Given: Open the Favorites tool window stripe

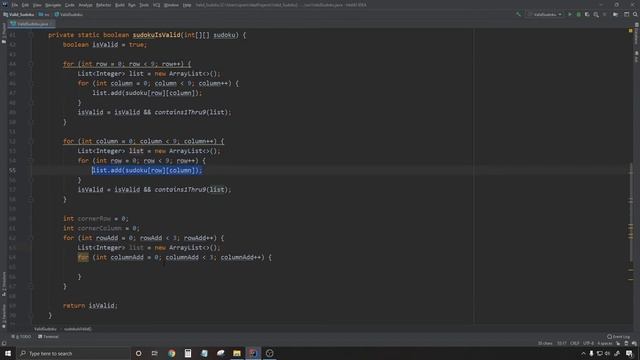Looking at the screenshot, I should [4, 317].
